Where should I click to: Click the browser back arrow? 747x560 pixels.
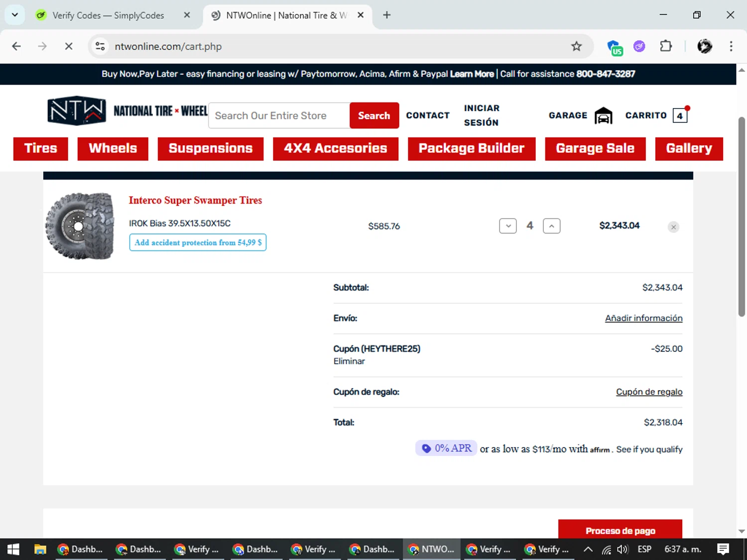click(16, 46)
